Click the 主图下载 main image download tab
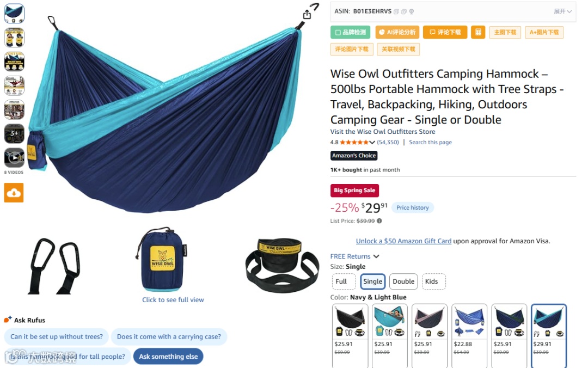The image size is (588, 368). pos(505,32)
